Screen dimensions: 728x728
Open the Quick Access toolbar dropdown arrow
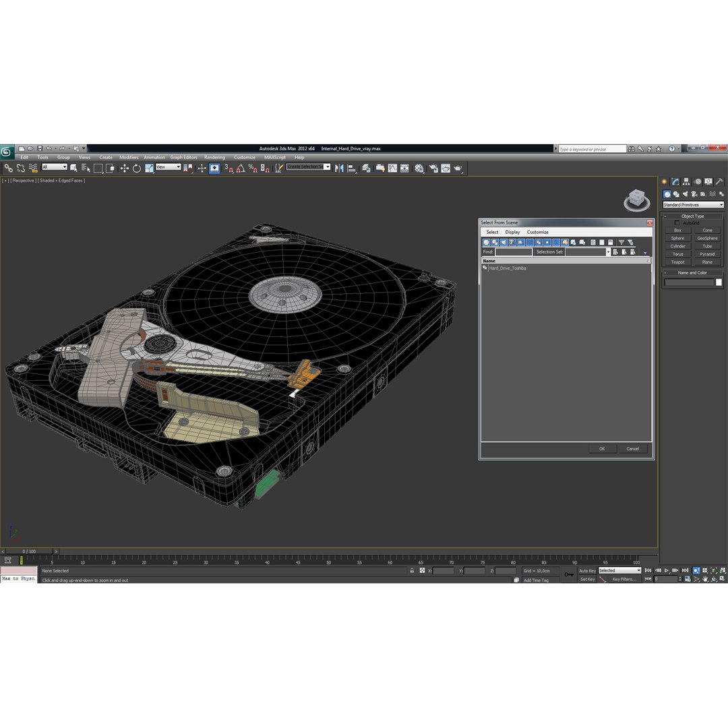coord(84,148)
